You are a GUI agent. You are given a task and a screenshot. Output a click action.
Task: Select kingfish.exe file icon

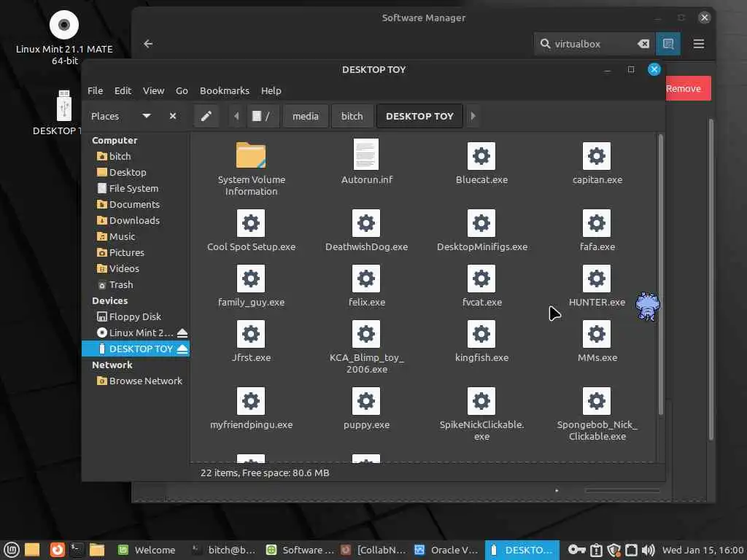coord(481,334)
